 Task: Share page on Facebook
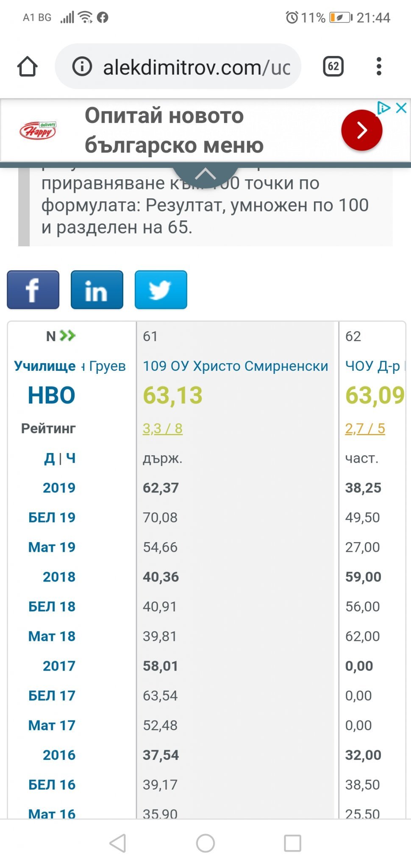[x=33, y=290]
